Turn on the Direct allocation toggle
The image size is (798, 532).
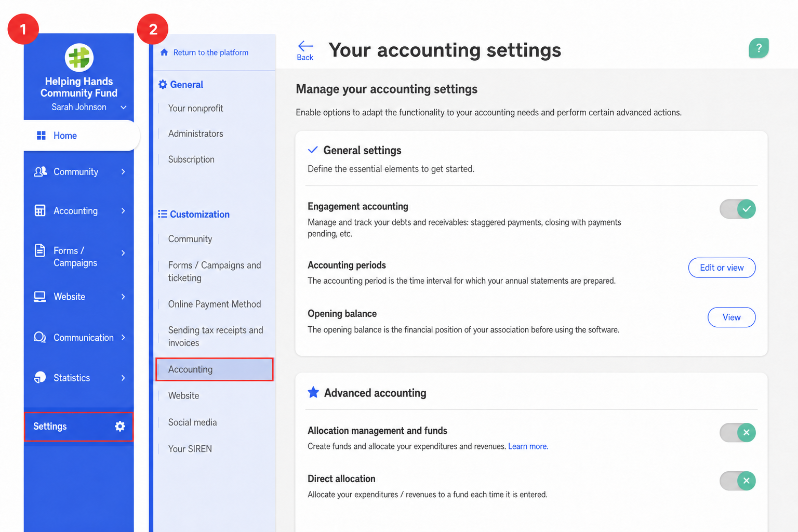737,481
